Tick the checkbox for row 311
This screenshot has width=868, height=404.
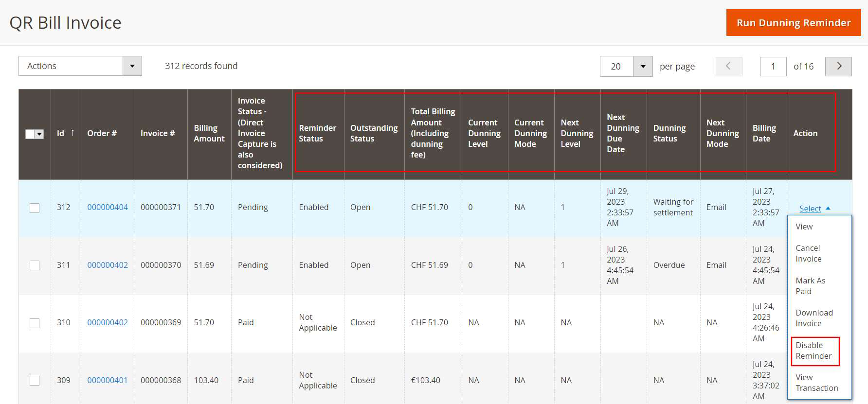(35, 265)
